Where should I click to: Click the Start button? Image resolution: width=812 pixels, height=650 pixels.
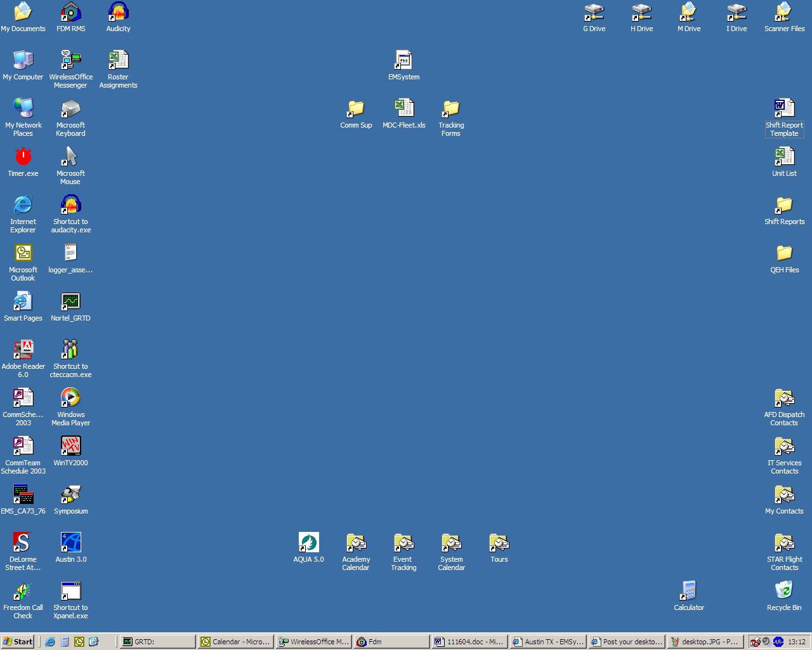point(18,642)
